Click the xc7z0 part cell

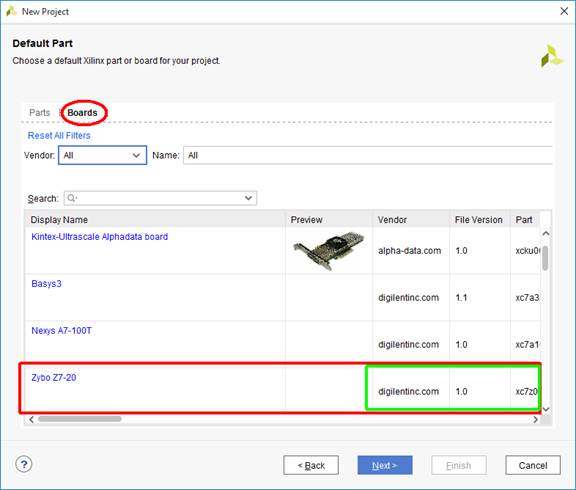click(x=526, y=392)
